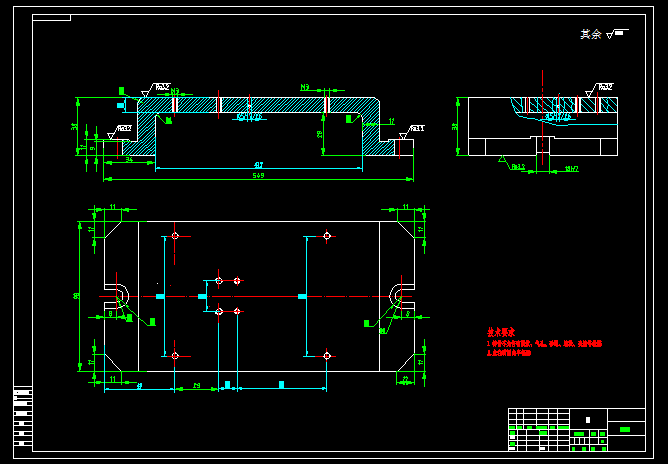The image size is (668, 464).
Task: Select the overall length dimension text under section view
Action: [x=259, y=176]
